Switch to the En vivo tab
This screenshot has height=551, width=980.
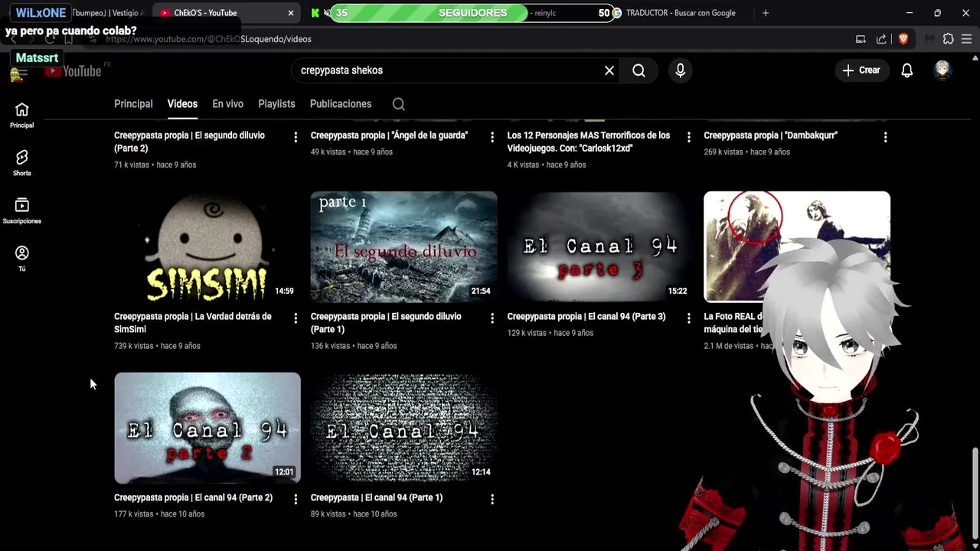227,104
